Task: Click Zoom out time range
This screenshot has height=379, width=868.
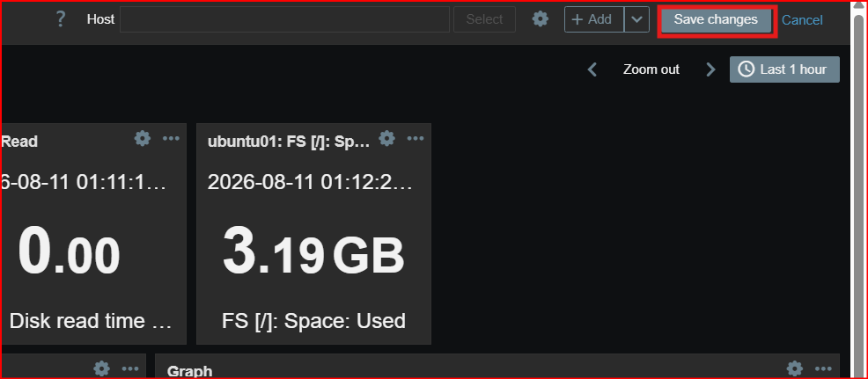Action: point(651,69)
